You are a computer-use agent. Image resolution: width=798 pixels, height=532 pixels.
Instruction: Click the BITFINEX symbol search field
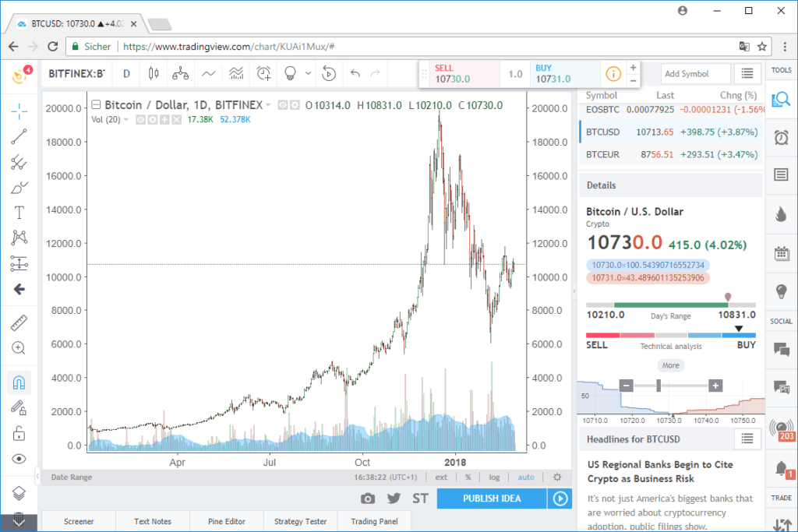pyautogui.click(x=76, y=74)
